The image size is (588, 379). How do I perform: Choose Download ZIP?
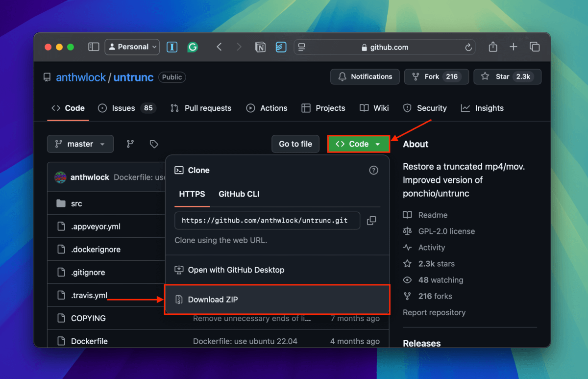[277, 300]
